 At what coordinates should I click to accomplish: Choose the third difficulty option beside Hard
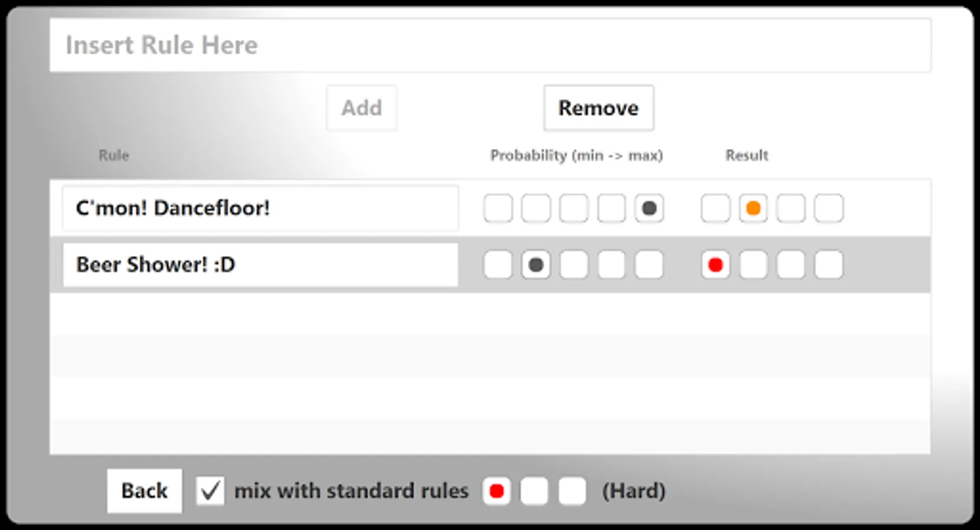(x=572, y=491)
